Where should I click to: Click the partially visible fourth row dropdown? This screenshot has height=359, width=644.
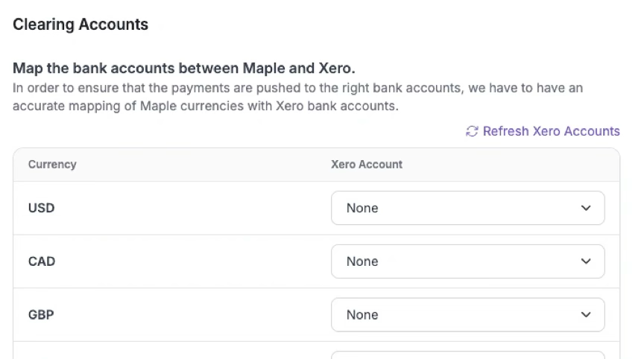pos(467,355)
